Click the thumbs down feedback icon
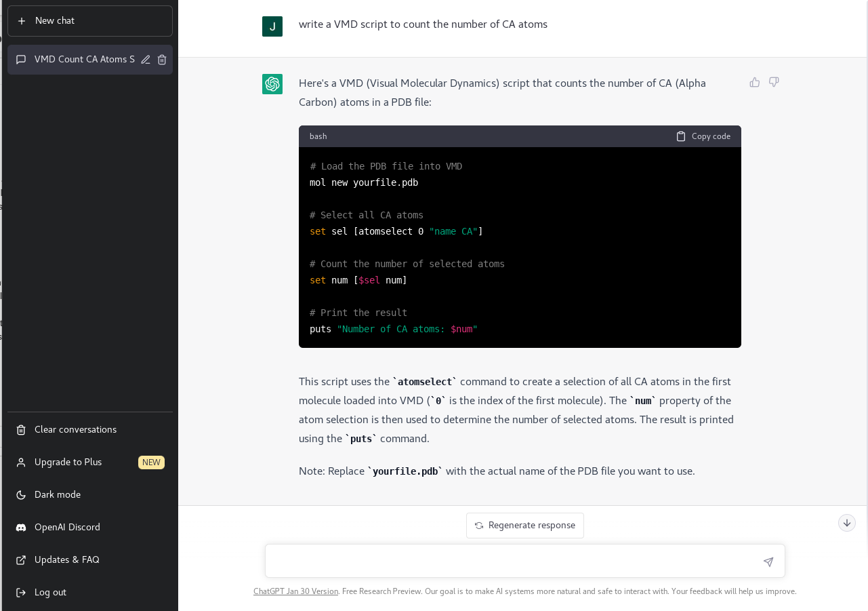868x611 pixels. pyautogui.click(x=774, y=82)
